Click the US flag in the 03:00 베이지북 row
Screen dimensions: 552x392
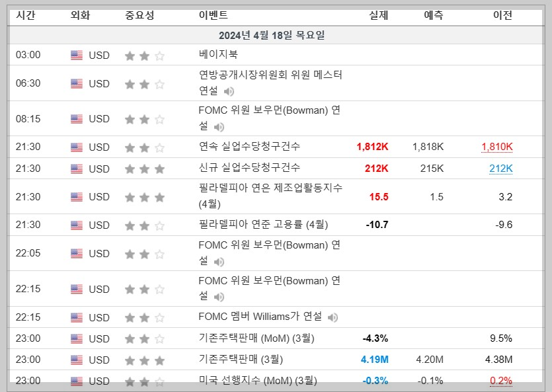(x=77, y=56)
